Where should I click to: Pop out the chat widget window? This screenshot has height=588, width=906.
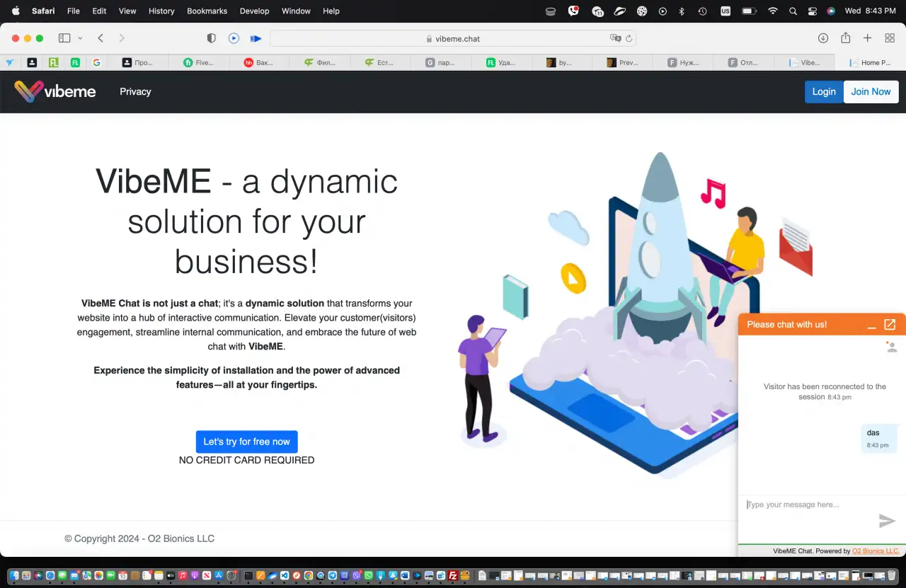tap(890, 324)
